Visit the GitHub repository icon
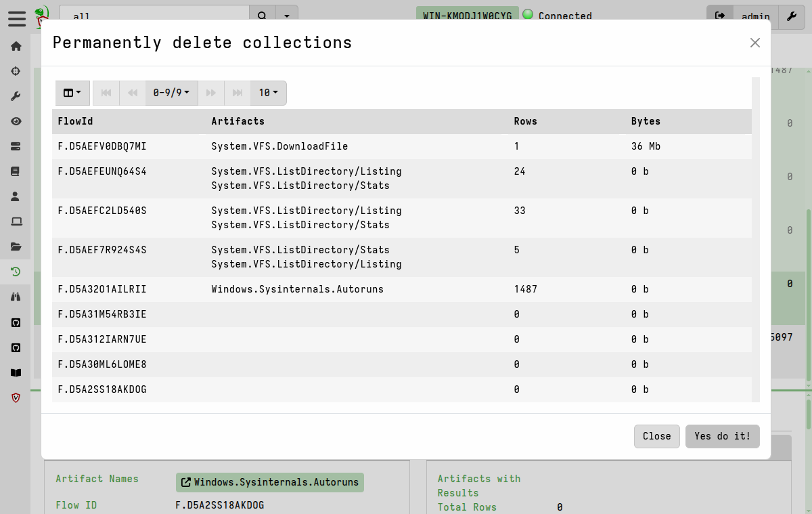 click(16, 322)
